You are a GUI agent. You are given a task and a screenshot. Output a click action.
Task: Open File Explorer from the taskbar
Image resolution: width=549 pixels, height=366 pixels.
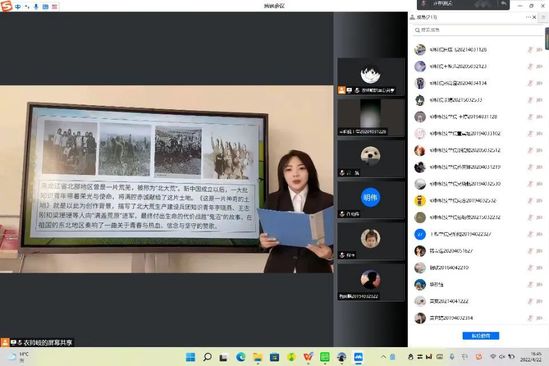[258, 357]
